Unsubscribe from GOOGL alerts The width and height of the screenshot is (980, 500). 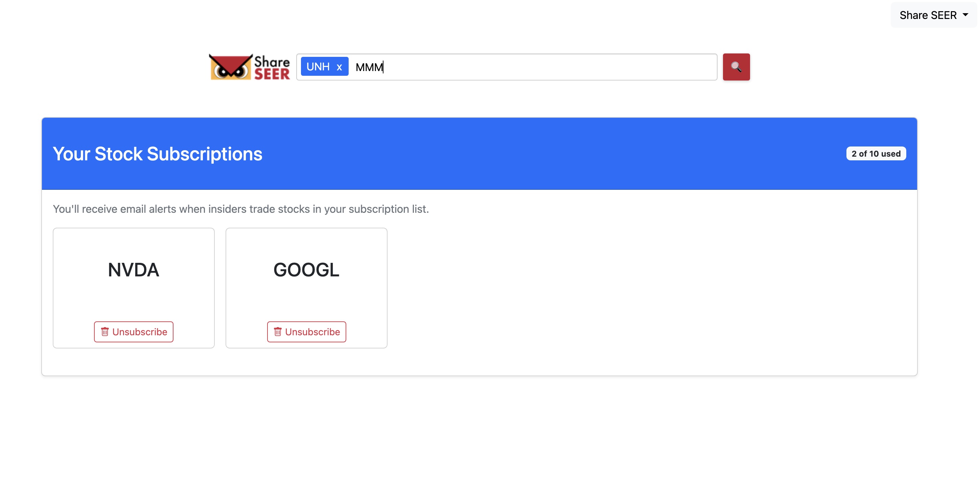point(306,332)
